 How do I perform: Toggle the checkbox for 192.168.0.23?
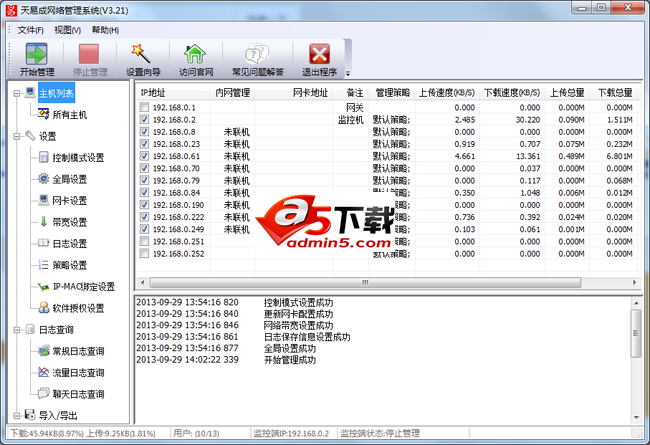(144, 144)
